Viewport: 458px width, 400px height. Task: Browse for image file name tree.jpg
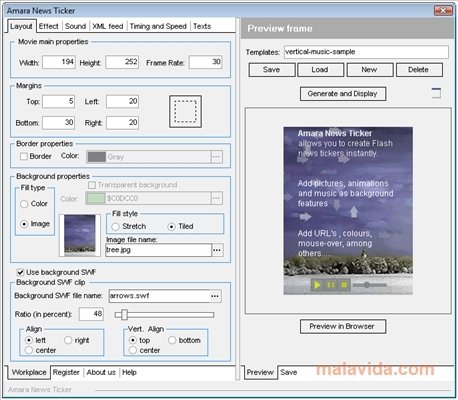[217, 250]
